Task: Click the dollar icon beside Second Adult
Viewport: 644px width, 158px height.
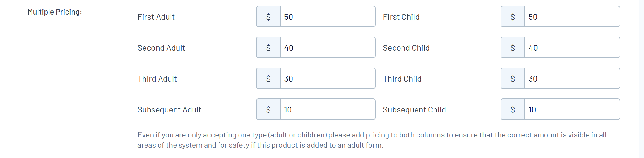Action: [268, 48]
